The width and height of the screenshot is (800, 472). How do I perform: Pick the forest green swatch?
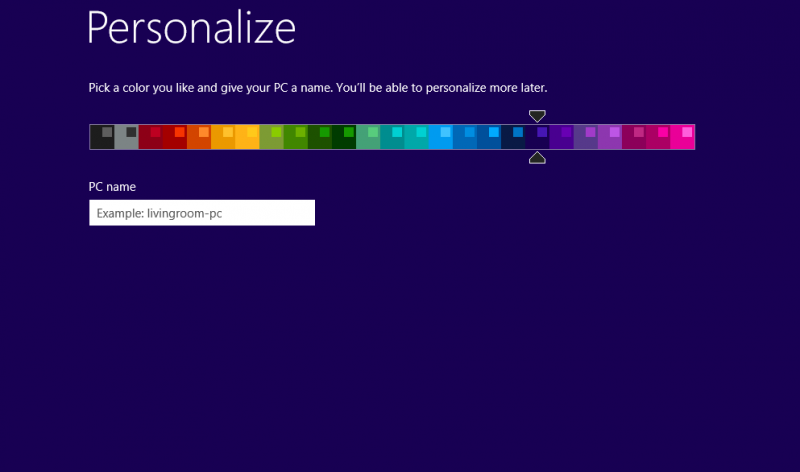[320, 137]
